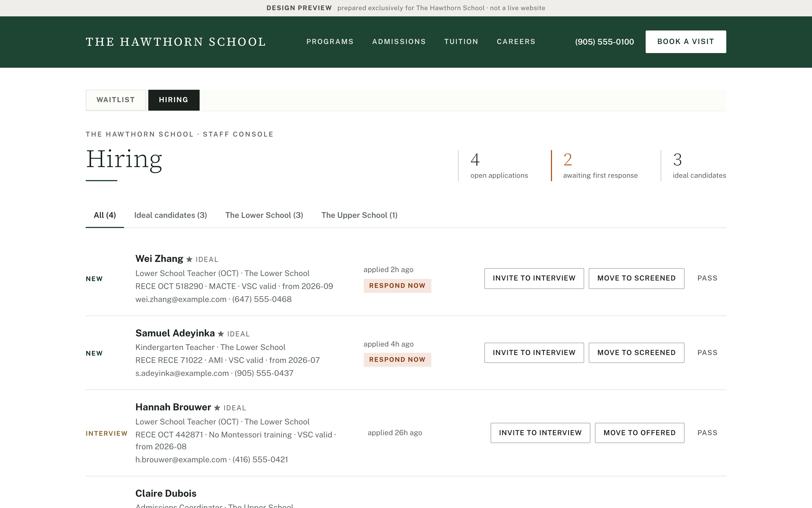Click 'applied 2h ago' text
Viewport: 812px width, 508px height.
(x=389, y=270)
